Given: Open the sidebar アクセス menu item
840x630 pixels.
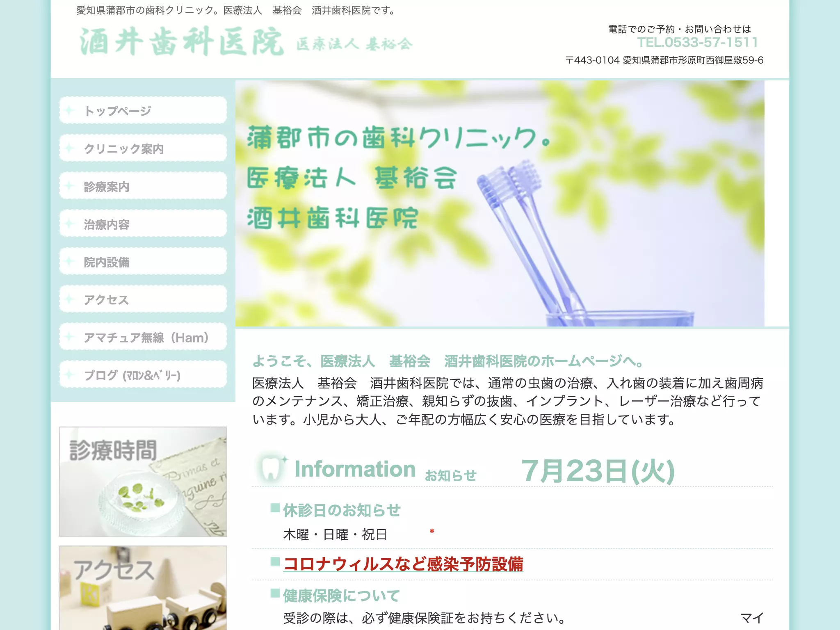Looking at the screenshot, I should point(143,299).
